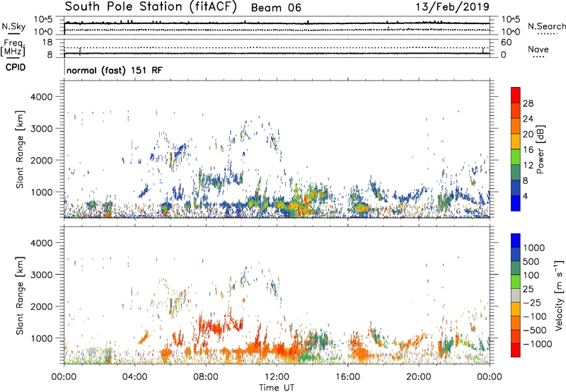Click the dotted line sample under Nave

point(538,57)
